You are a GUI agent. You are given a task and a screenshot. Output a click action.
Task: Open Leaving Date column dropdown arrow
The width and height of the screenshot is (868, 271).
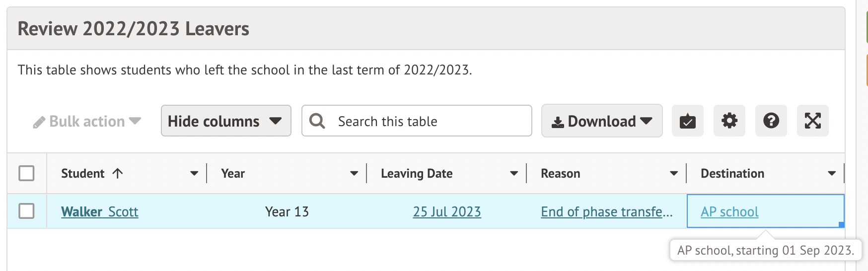pos(514,173)
